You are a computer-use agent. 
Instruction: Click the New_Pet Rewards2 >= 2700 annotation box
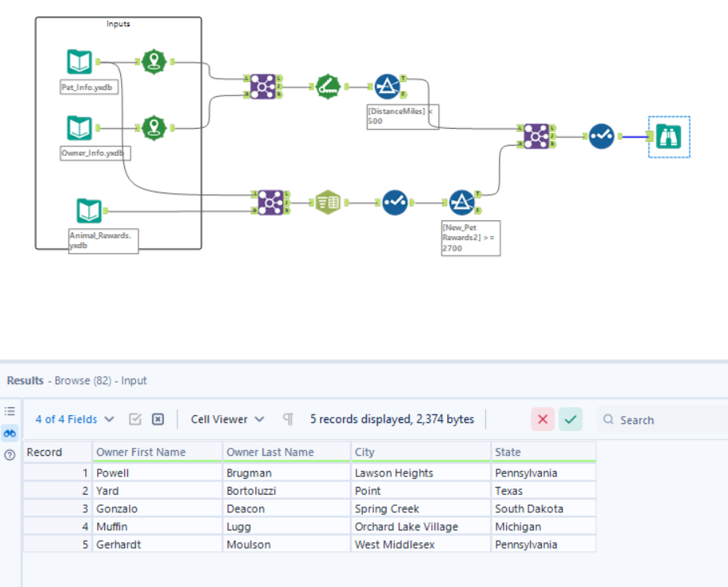pos(471,238)
